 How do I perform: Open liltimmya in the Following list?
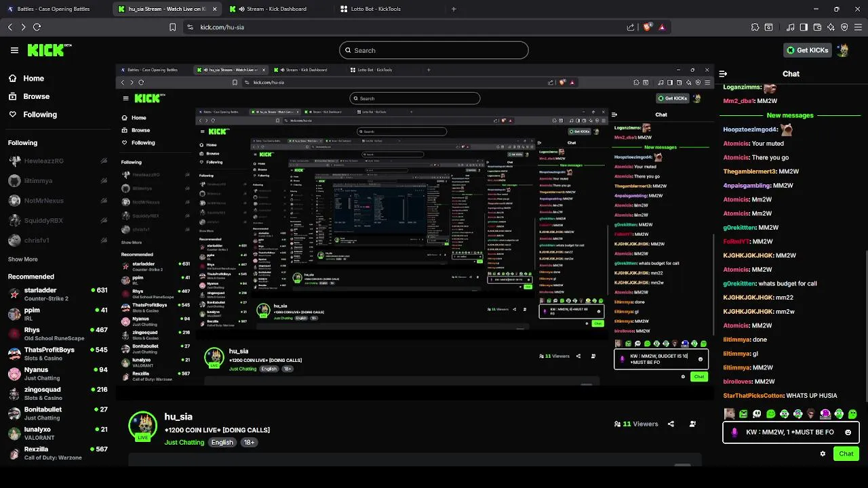point(57,181)
